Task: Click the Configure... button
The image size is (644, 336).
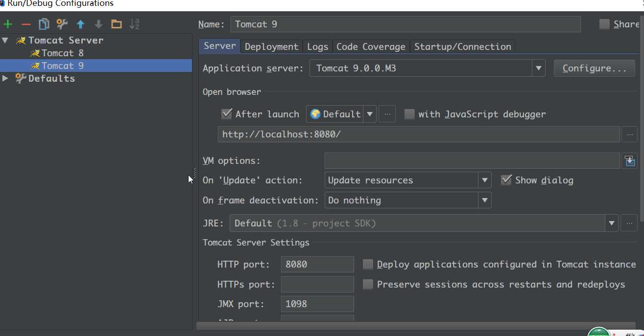Action: [595, 68]
